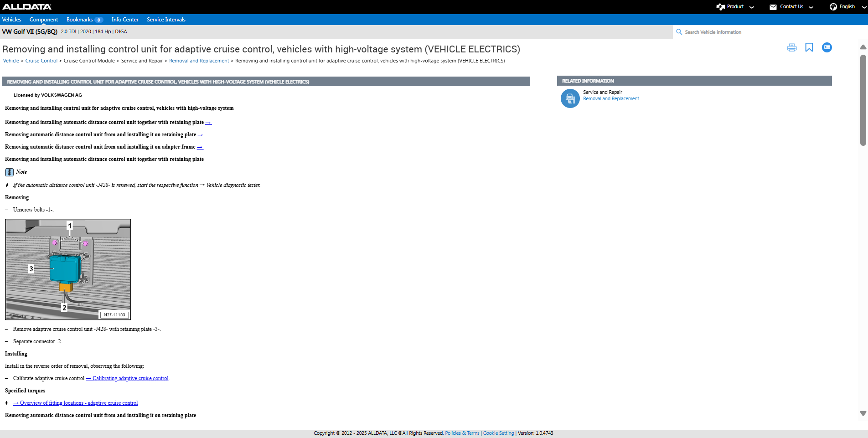Bookmark this article with the bookmark icon

809,47
